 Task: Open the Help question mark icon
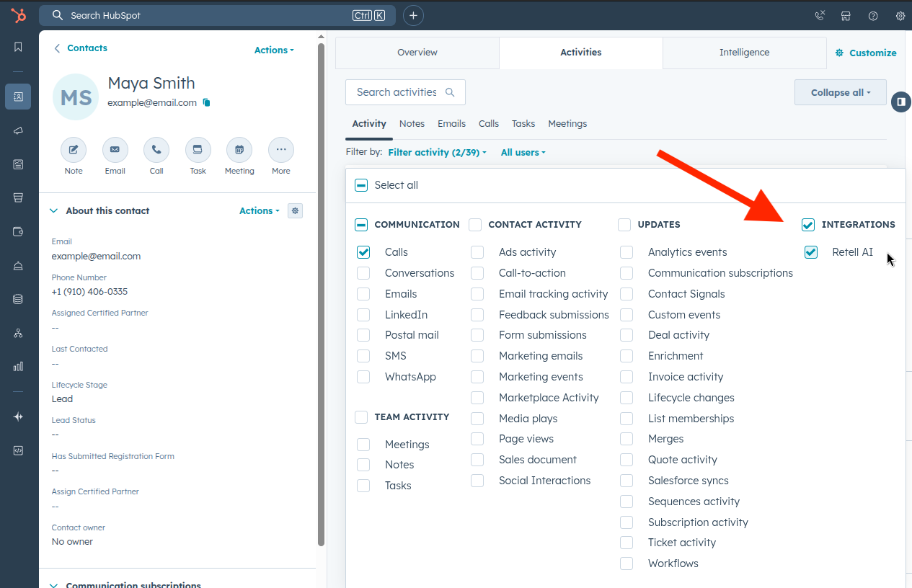click(x=873, y=15)
